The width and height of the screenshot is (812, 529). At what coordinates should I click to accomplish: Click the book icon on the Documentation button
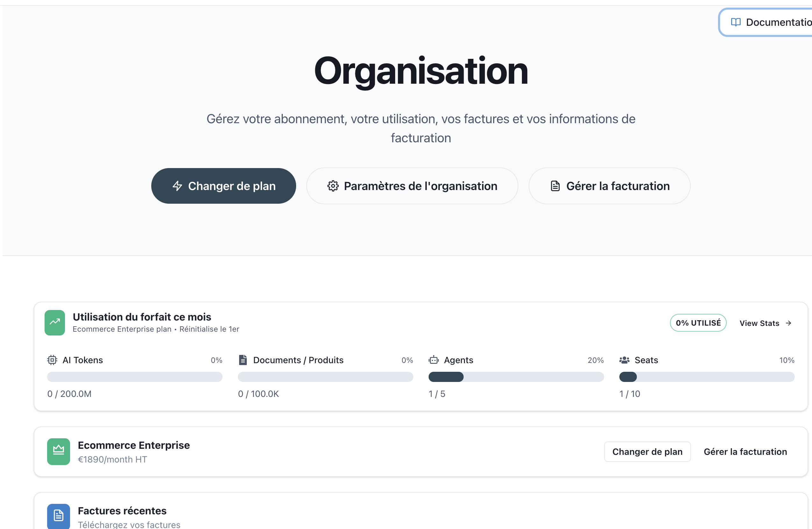[x=736, y=22]
